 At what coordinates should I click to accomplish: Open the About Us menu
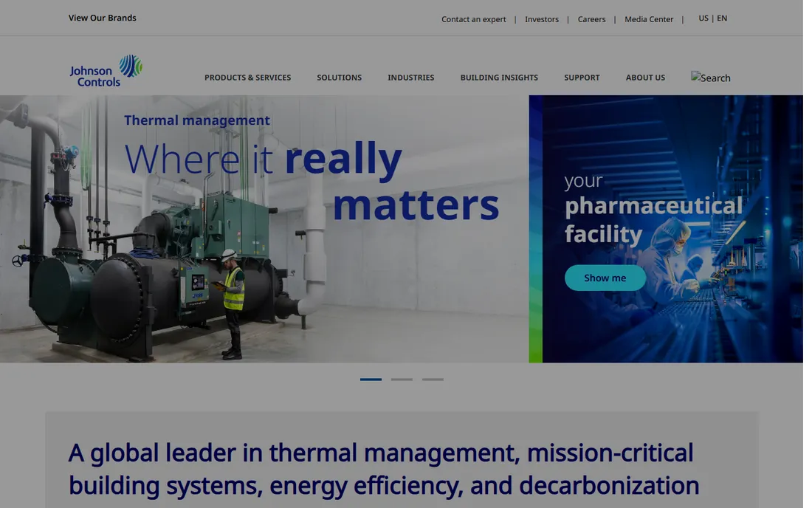point(645,78)
